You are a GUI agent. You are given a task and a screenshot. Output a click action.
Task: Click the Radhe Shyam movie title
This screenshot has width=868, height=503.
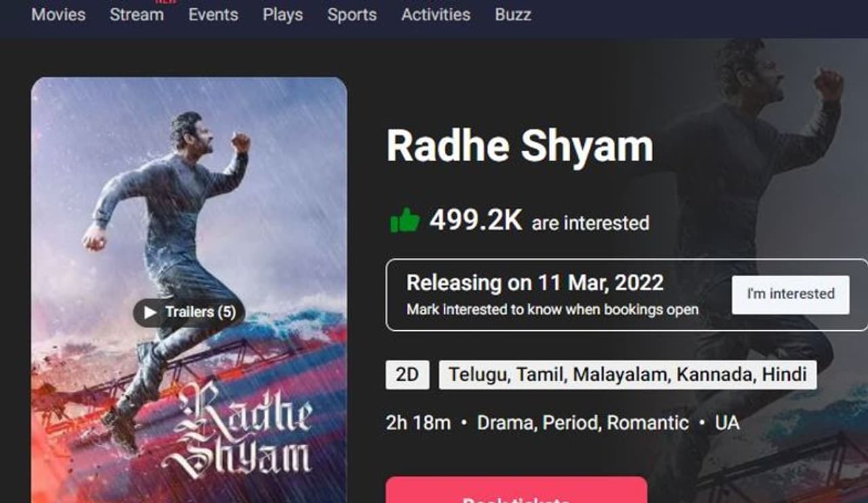tap(519, 146)
